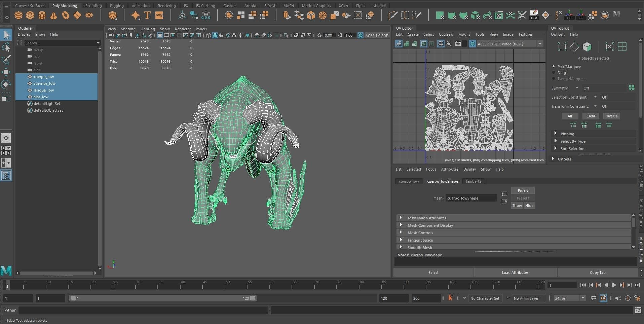
Task: Activate the Select tool arrow
Action: [x=6, y=35]
